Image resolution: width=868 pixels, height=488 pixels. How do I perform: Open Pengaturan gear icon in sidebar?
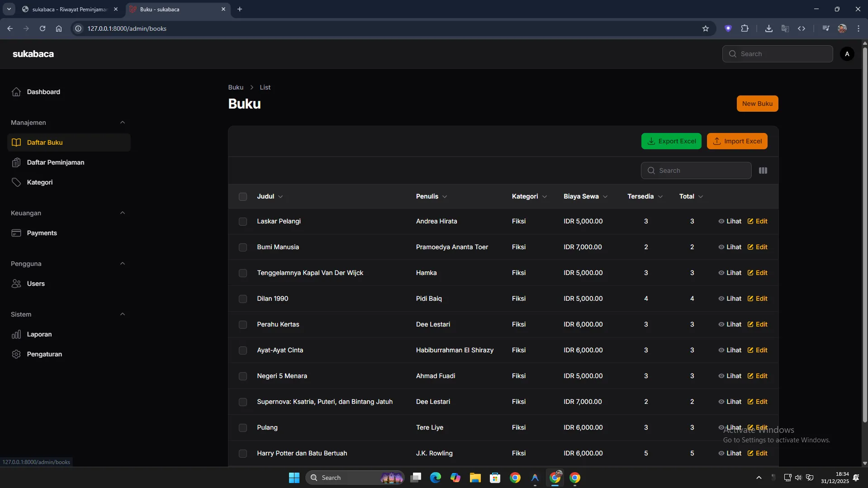[x=16, y=354]
